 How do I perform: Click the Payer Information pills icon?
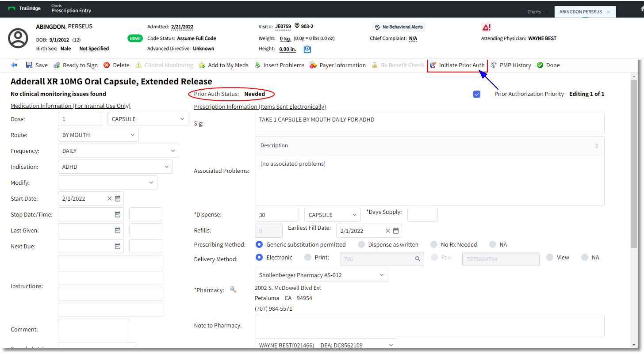click(x=313, y=65)
